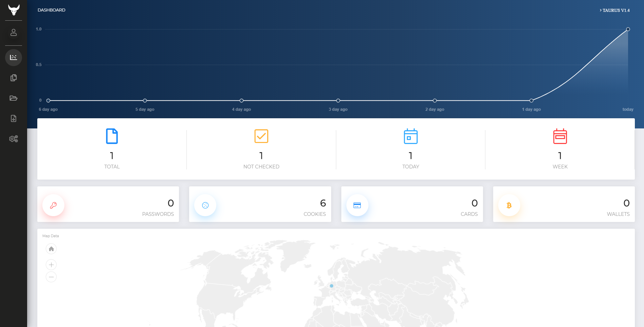Click the red calendar icon above WEEK

[x=560, y=136]
